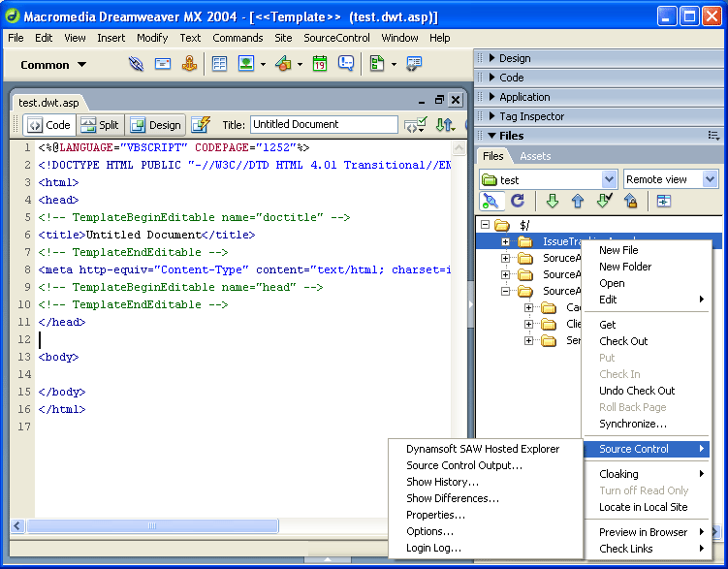
Task: Insert a Named Anchor via toolbar icon
Action: [x=190, y=64]
